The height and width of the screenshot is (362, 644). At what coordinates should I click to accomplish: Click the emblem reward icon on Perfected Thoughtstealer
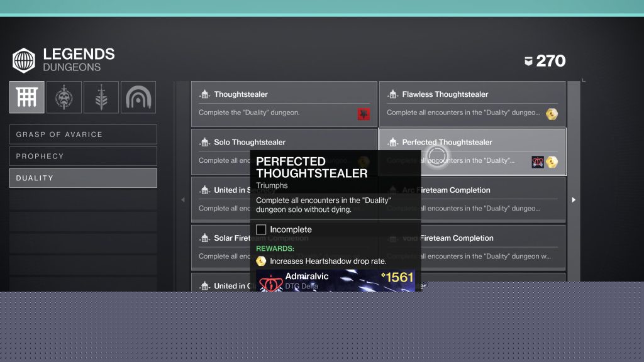click(x=538, y=162)
